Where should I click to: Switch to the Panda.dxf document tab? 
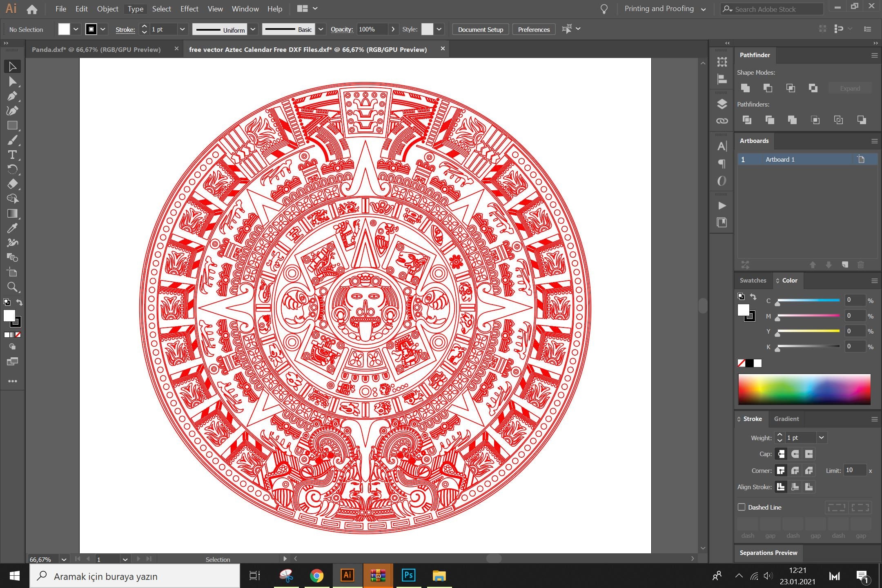[98, 49]
